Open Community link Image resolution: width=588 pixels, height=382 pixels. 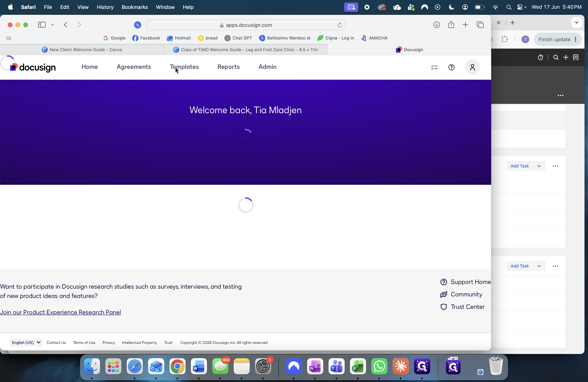coord(461,294)
